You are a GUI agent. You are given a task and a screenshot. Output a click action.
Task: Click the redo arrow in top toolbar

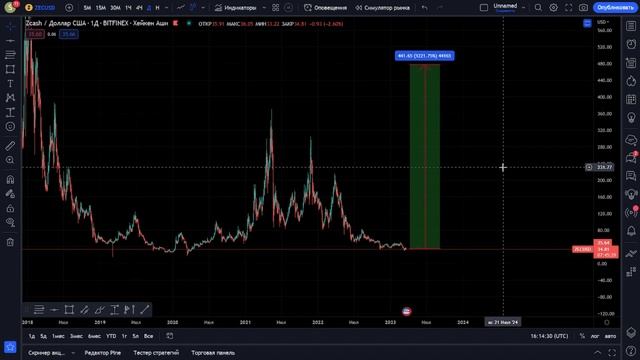coord(440,8)
